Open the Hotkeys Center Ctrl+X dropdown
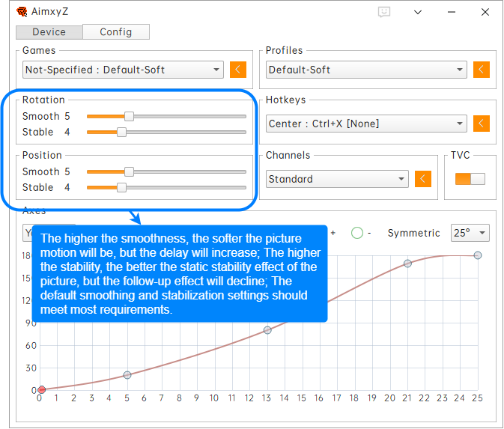 click(x=366, y=124)
